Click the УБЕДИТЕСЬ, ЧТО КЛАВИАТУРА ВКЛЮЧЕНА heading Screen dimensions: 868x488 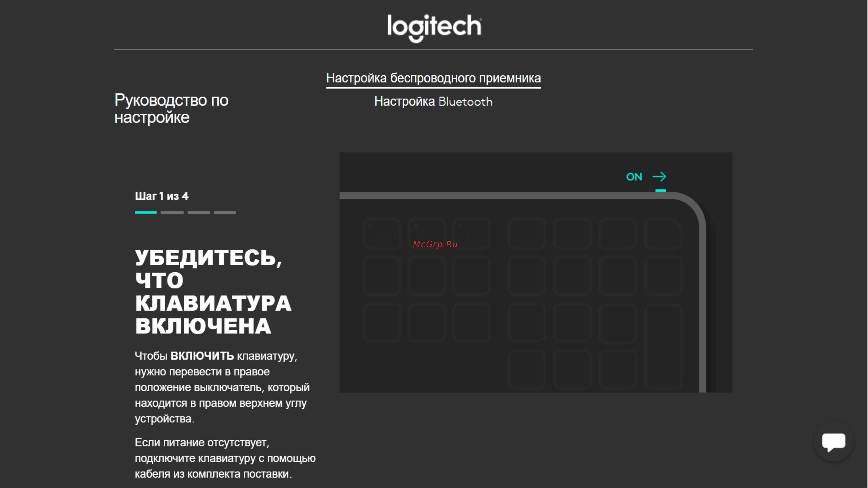[213, 292]
